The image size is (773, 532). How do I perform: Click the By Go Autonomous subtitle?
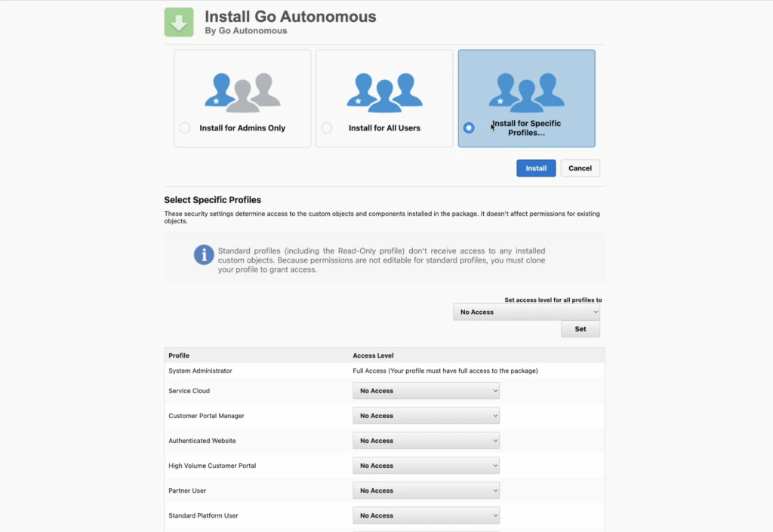click(x=246, y=30)
